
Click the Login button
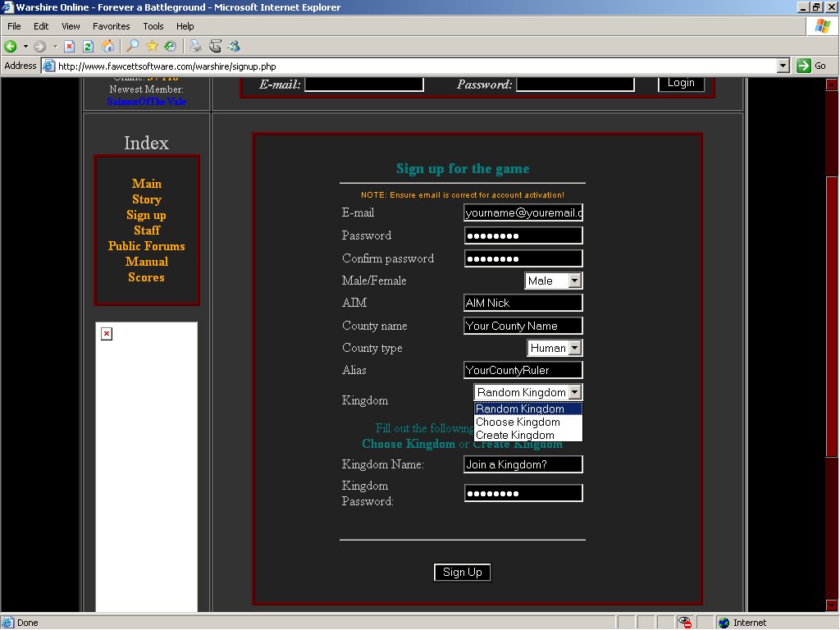681,83
